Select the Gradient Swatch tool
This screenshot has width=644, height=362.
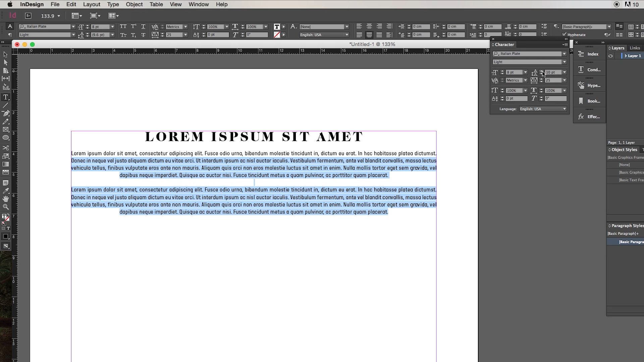5,164
